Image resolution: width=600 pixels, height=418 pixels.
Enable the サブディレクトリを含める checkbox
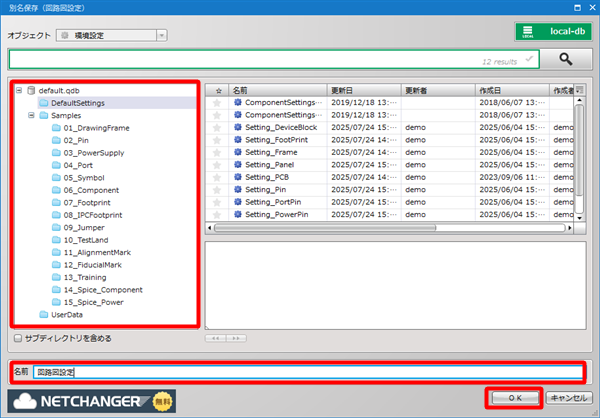17,338
